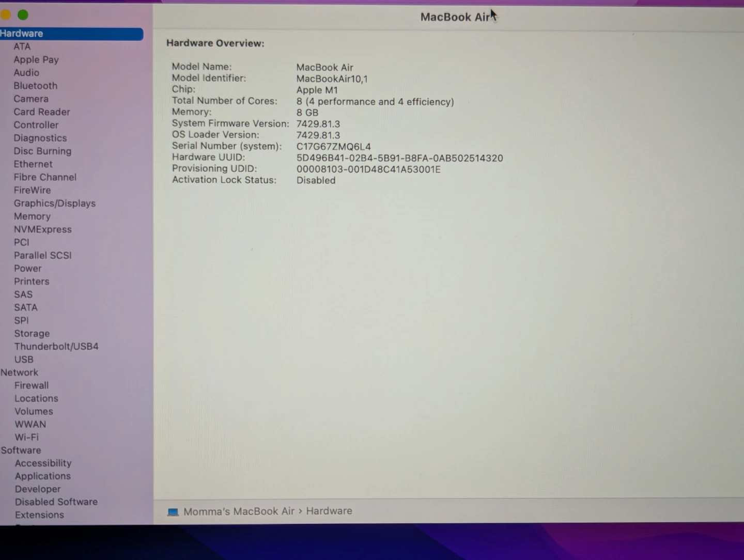Image resolution: width=744 pixels, height=560 pixels.
Task: Open the Firewall section
Action: (32, 385)
